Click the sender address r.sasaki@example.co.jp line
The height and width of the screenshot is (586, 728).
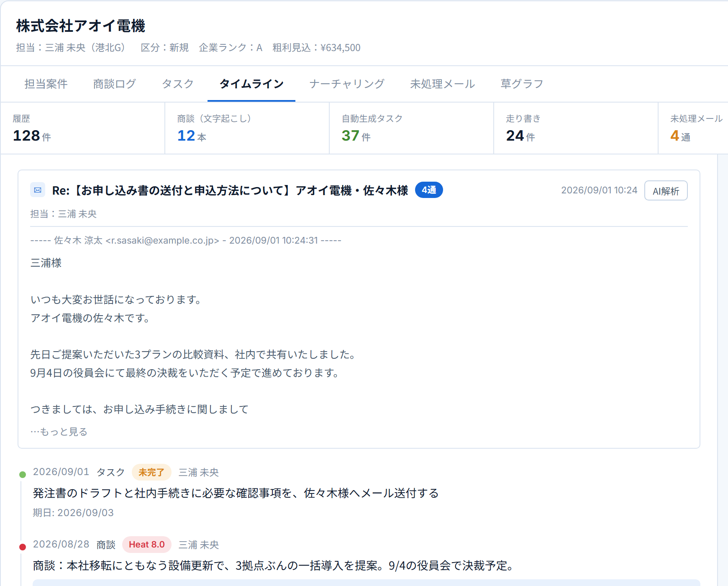click(x=186, y=240)
